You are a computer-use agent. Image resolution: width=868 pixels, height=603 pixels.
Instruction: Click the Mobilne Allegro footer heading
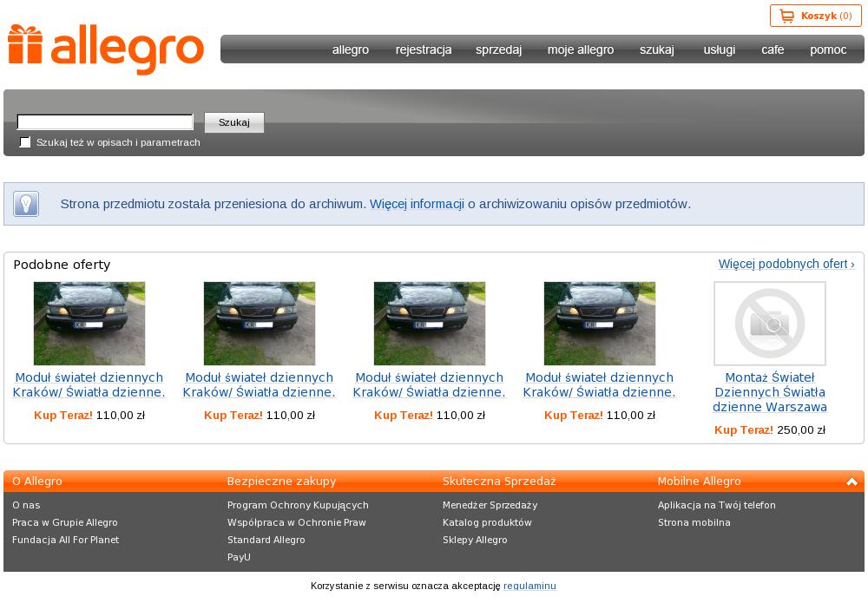click(699, 482)
